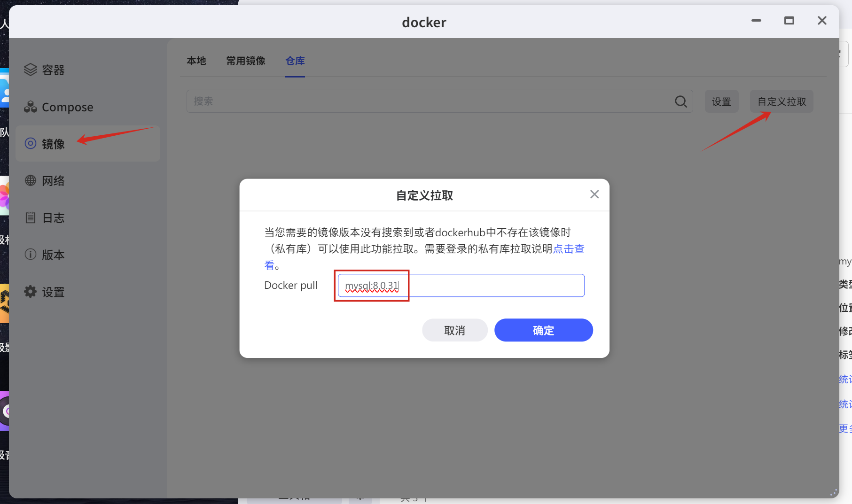
Task: Select the 镜像 image sidebar icon
Action: coord(31,144)
